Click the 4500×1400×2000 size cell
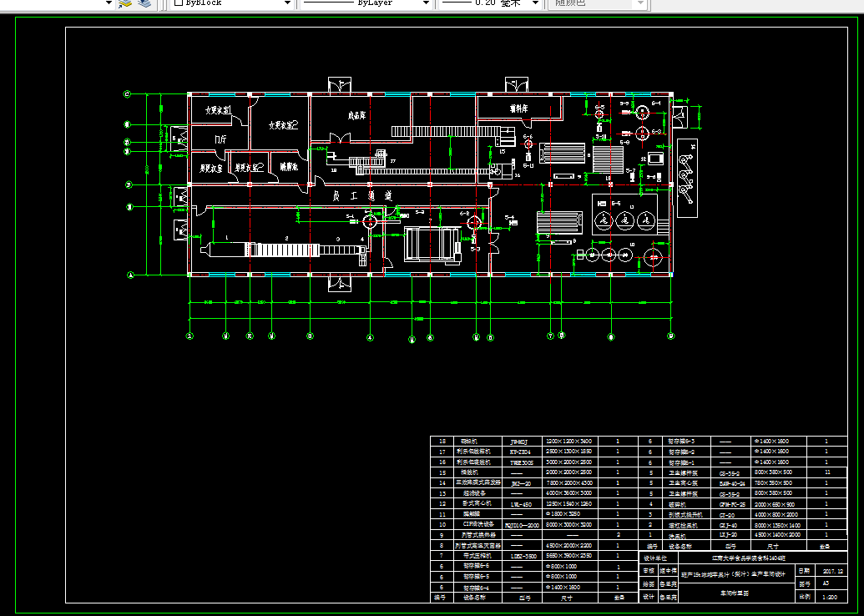This screenshot has width=864, height=616. (x=777, y=534)
